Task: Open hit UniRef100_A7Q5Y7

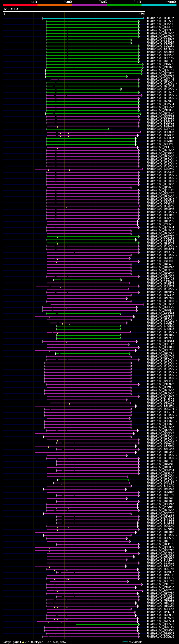Action: pyautogui.click(x=161, y=37)
